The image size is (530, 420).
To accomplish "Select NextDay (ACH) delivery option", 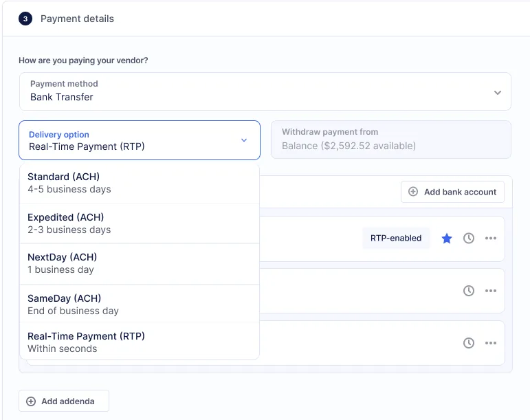I will (140, 263).
